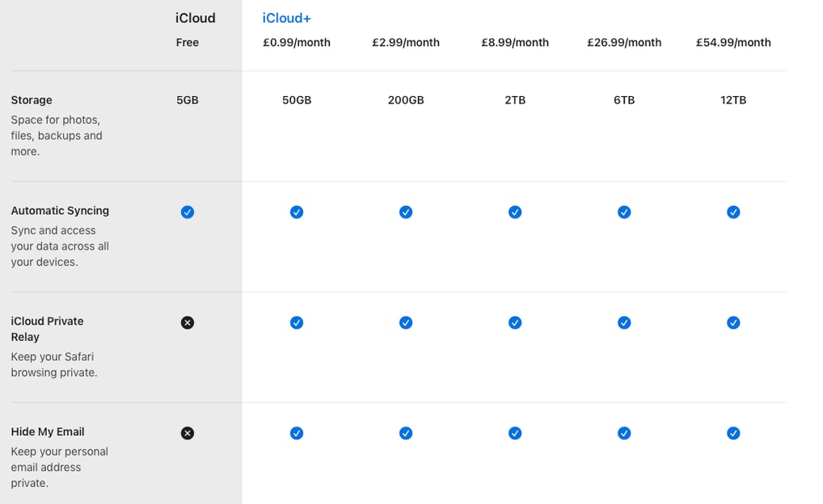Viewport: 823px width, 504px height.
Task: Click the Automatic Syncing checkmark under £0.99/month
Action: pyautogui.click(x=297, y=212)
